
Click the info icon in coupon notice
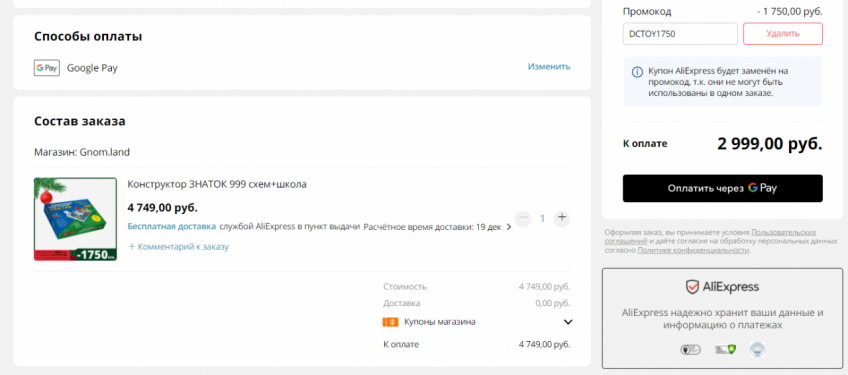pos(637,72)
